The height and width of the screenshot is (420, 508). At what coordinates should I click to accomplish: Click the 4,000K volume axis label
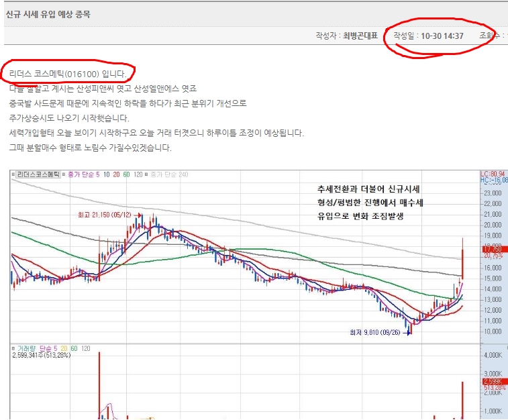493,355
